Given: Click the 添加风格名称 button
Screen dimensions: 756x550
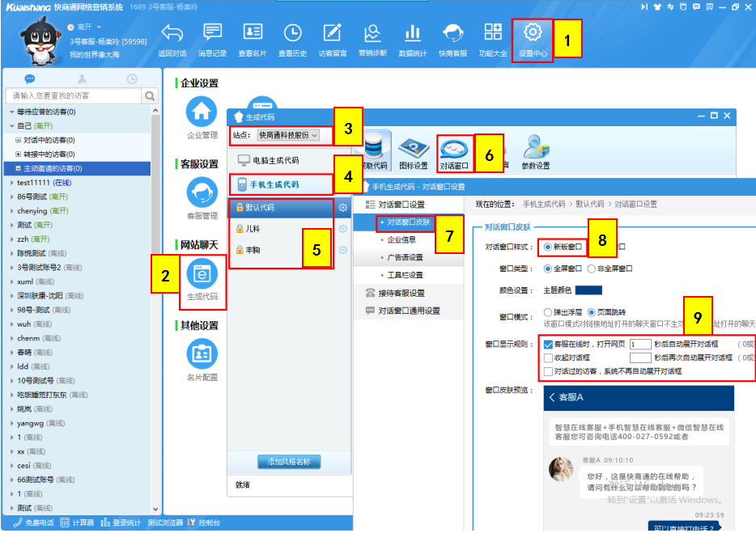Looking at the screenshot, I should (x=289, y=462).
